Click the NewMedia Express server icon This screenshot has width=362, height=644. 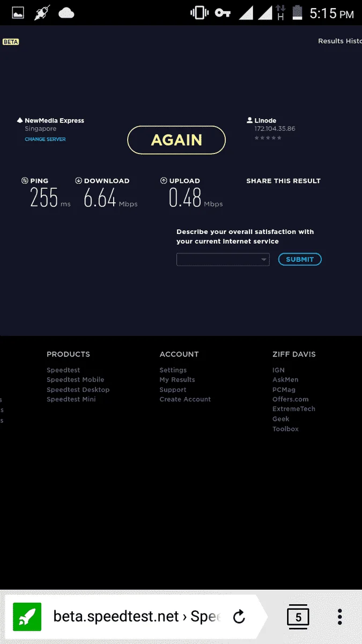point(20,121)
